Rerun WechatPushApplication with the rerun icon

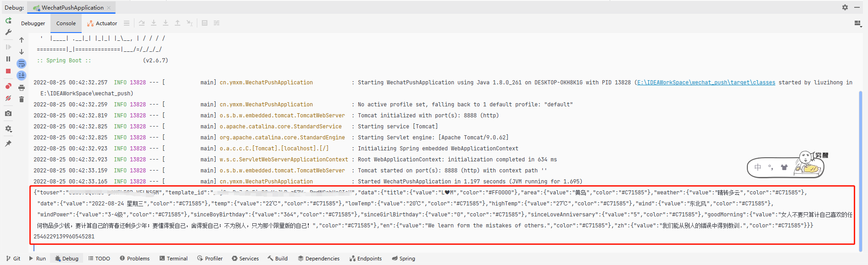pos(8,21)
